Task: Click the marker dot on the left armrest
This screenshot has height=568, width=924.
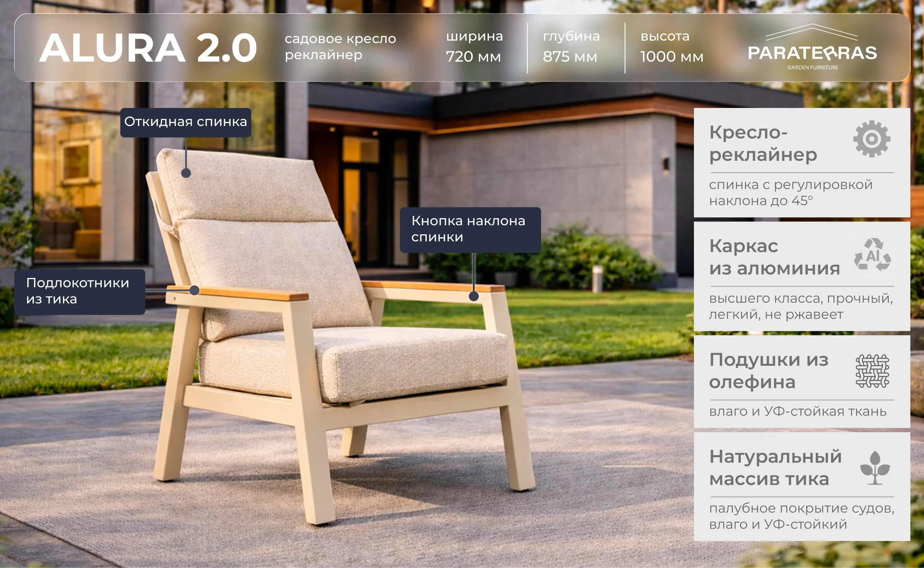Action: coord(194,290)
